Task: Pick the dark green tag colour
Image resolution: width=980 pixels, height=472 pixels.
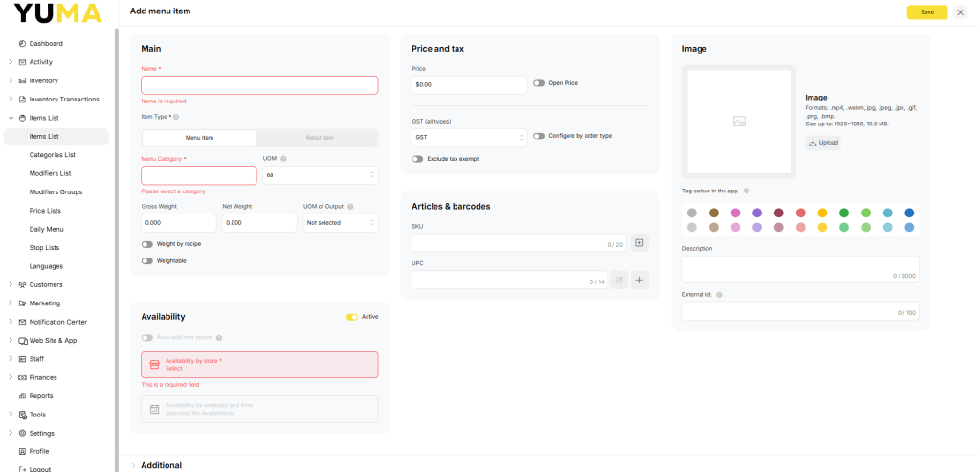Action: pyautogui.click(x=844, y=214)
